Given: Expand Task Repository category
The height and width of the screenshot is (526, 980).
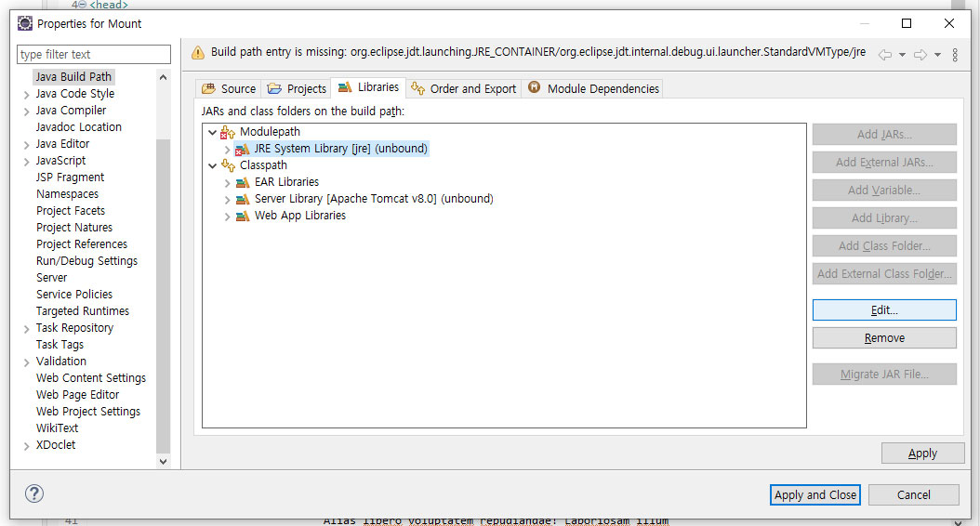Looking at the screenshot, I should click(x=26, y=329).
